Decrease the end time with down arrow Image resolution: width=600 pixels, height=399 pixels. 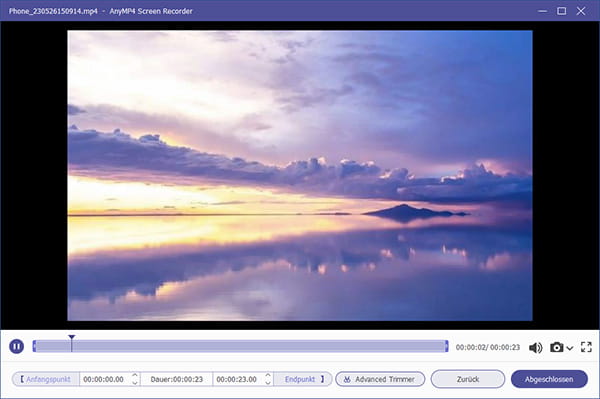(268, 383)
